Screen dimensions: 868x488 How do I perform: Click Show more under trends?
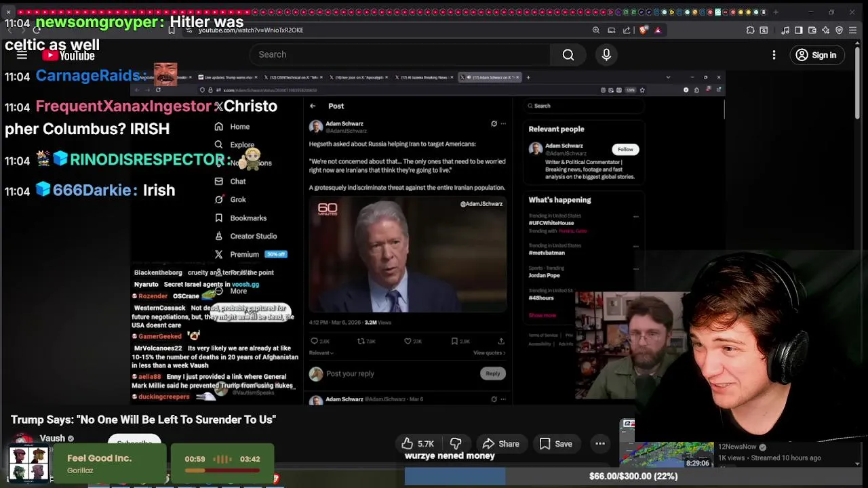point(542,315)
